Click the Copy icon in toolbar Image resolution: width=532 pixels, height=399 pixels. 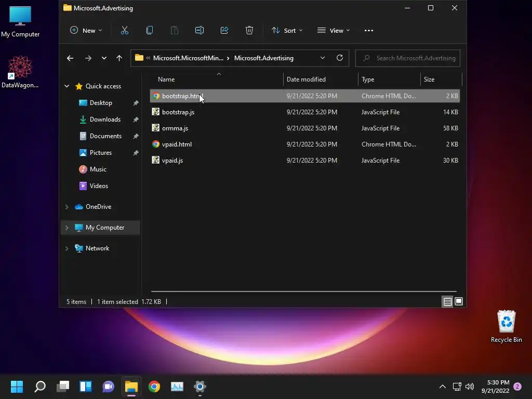coord(149,31)
